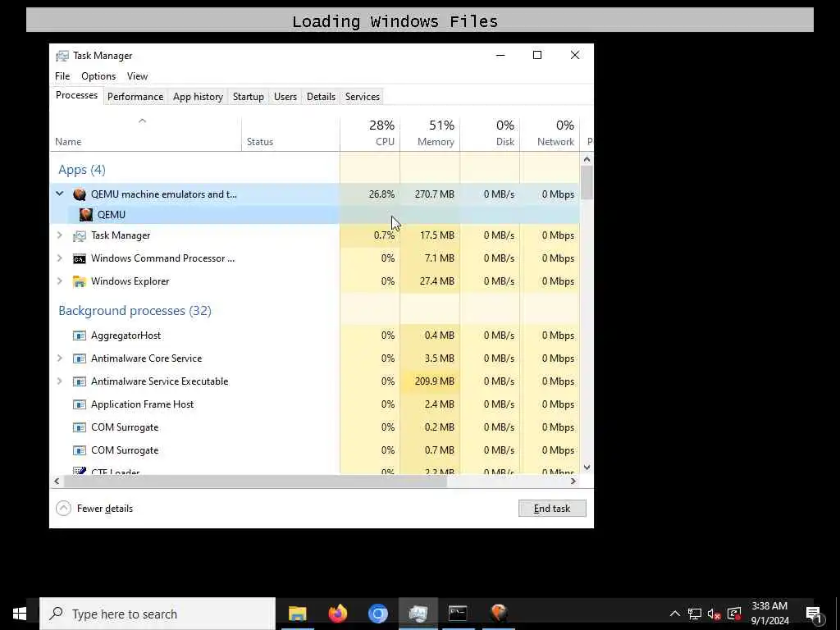Click the QEMU app icon in process list

click(80, 194)
